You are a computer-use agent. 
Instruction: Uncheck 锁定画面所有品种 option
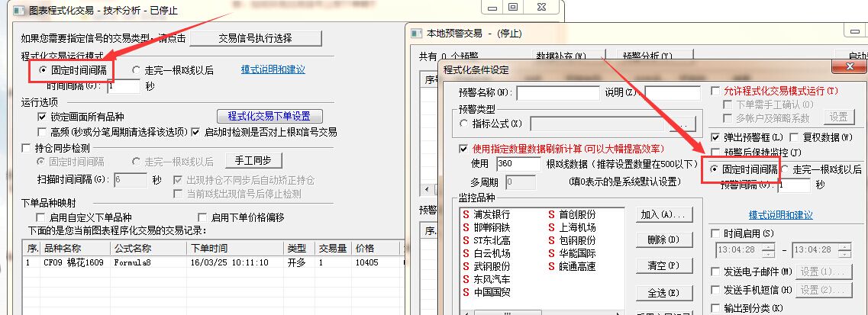pyautogui.click(x=43, y=117)
